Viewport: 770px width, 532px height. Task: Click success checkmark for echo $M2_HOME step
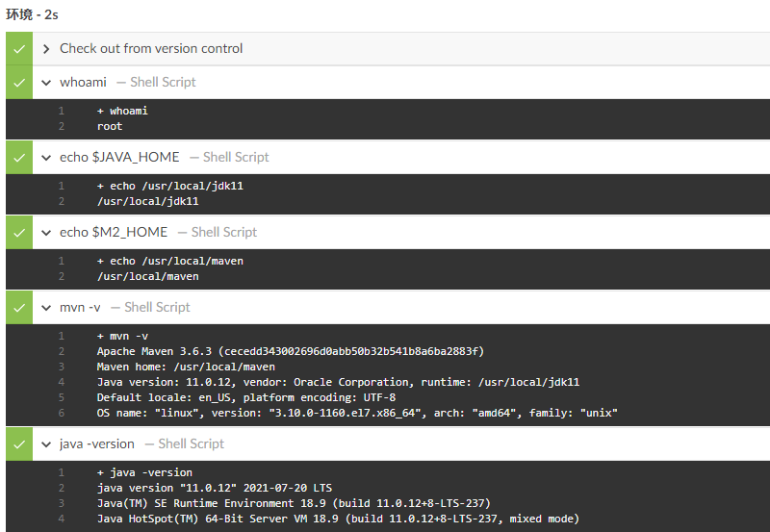[19, 233]
